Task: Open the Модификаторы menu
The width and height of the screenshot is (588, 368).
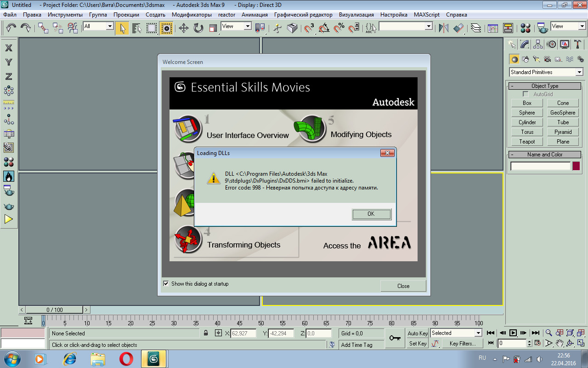Action: click(x=192, y=15)
